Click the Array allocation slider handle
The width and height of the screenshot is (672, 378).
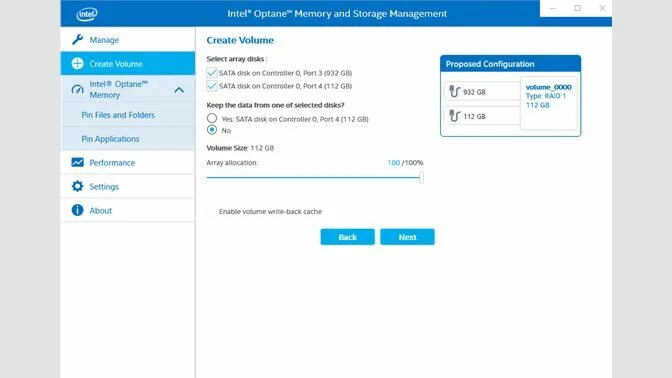click(422, 177)
